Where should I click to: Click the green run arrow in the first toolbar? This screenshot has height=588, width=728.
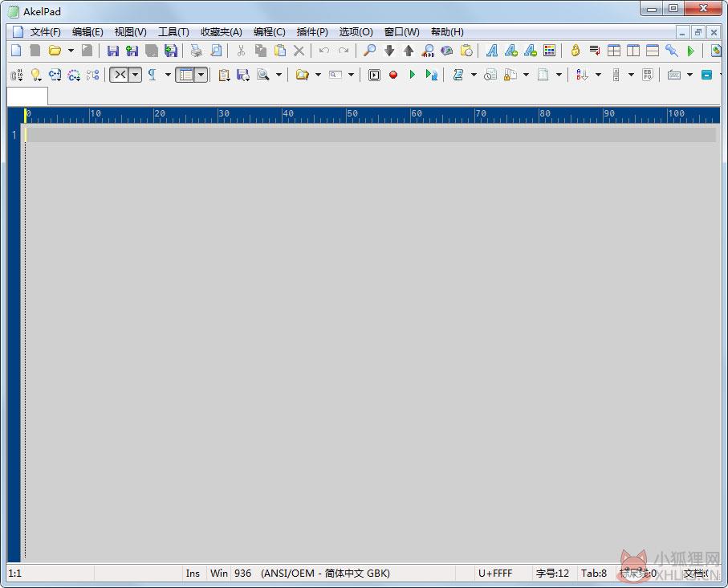pyautogui.click(x=691, y=50)
